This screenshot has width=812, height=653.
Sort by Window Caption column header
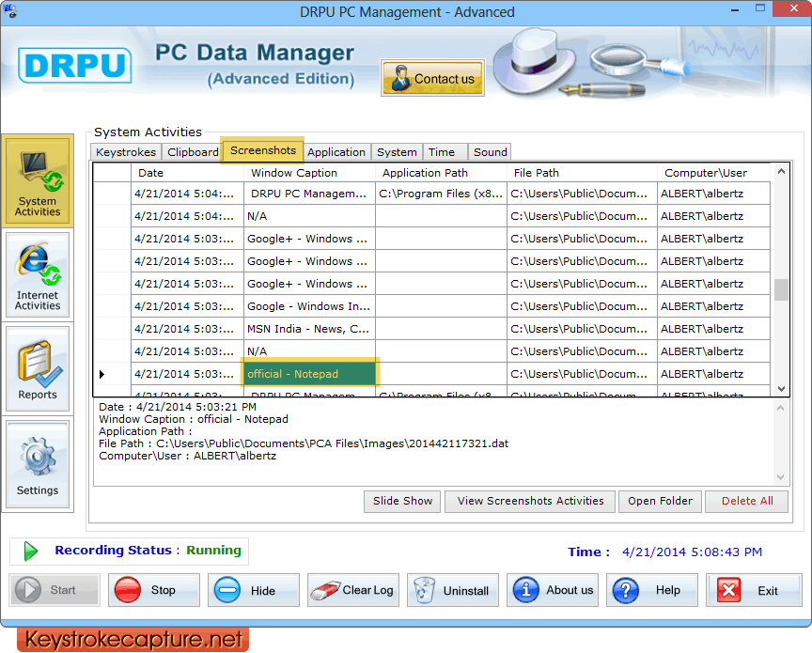[309, 173]
